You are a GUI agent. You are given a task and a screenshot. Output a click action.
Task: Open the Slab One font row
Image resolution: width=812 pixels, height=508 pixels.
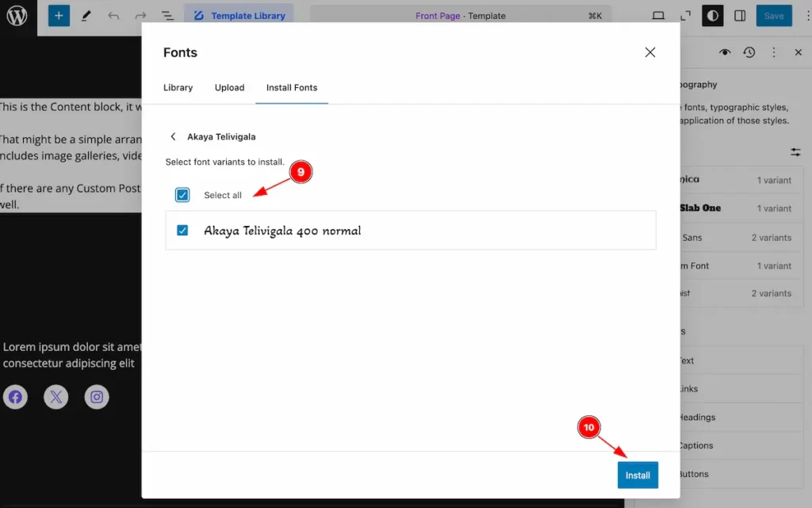coord(741,208)
